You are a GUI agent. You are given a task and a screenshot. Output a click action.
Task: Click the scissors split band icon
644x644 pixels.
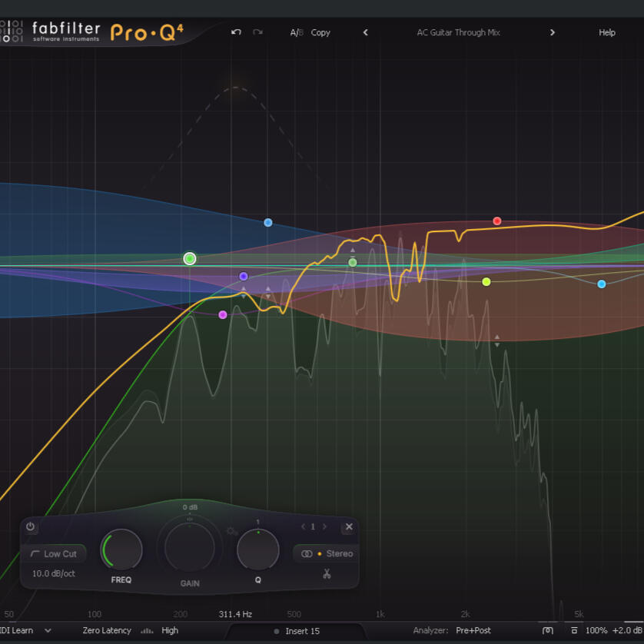click(327, 573)
